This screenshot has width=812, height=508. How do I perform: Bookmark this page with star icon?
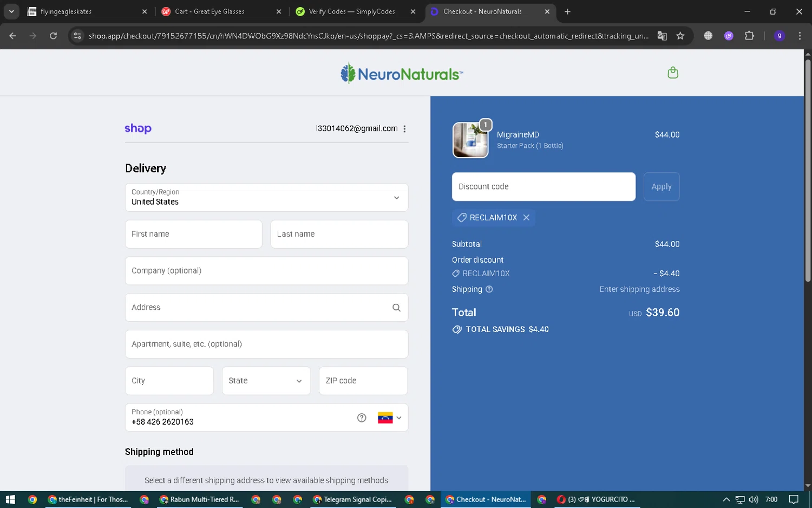click(680, 36)
